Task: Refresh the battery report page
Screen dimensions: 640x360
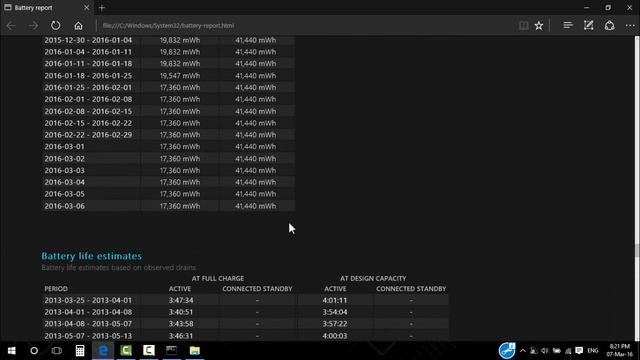Action: point(56,25)
